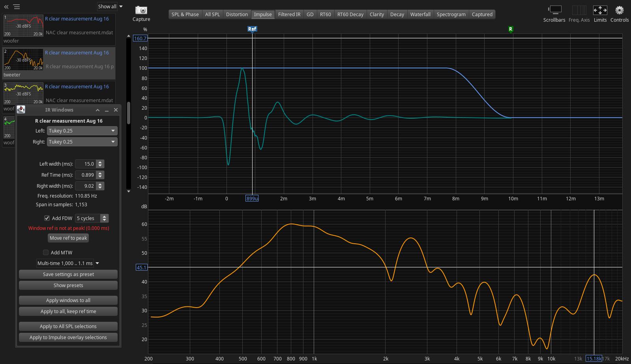Enable the Add MTW checkbox

coord(46,252)
